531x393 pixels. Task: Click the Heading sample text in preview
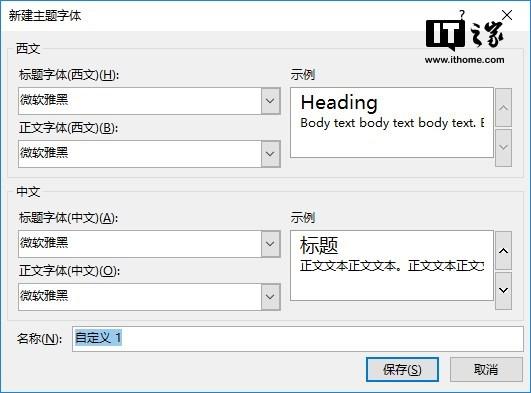pyautogui.click(x=339, y=103)
